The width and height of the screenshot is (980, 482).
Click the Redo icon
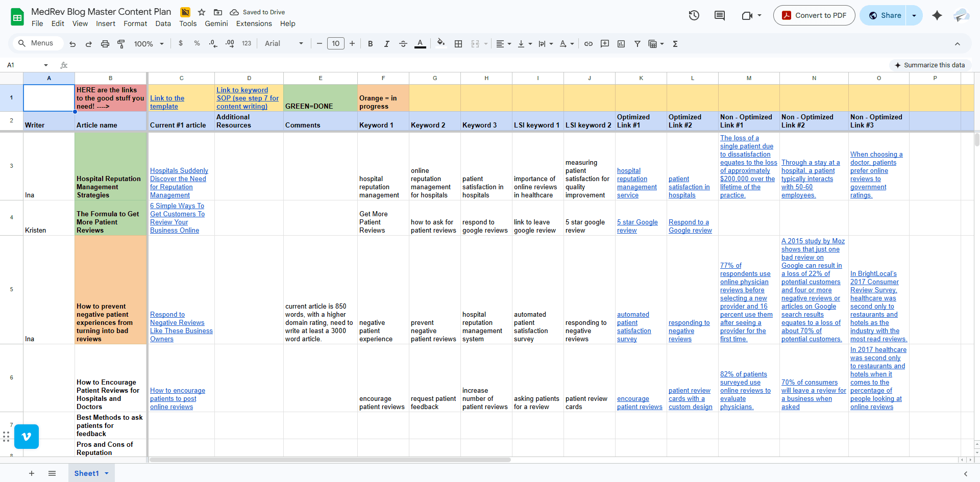click(88, 44)
